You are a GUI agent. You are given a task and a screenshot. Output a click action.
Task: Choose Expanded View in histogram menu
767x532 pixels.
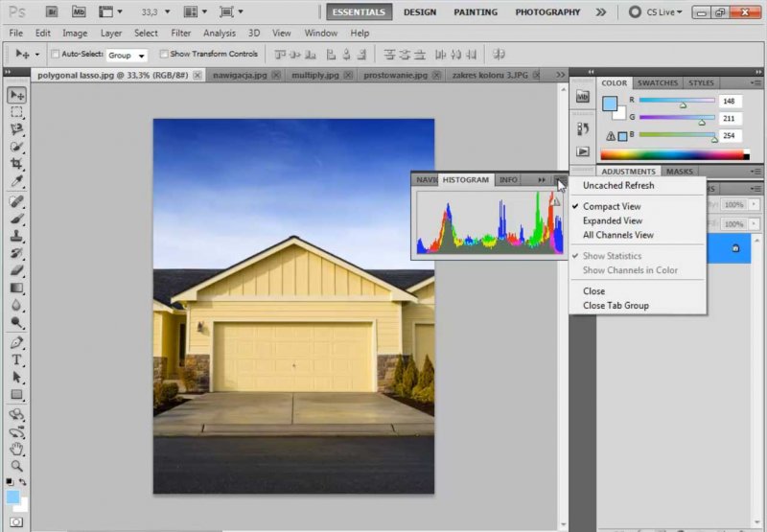612,220
